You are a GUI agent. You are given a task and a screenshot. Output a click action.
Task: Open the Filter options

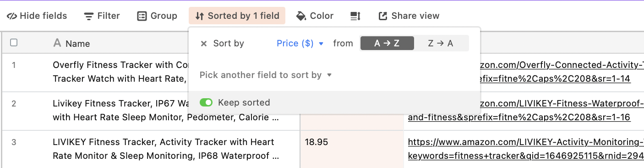click(x=102, y=16)
